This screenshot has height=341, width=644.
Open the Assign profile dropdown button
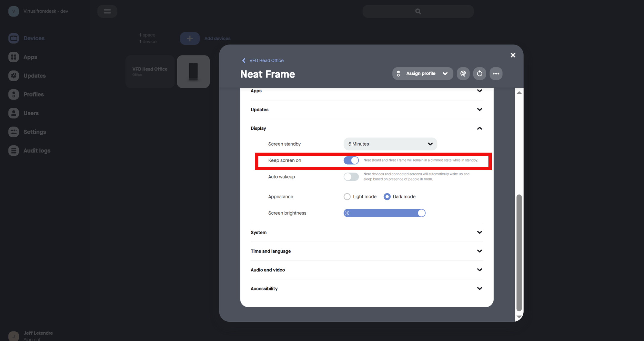point(422,73)
